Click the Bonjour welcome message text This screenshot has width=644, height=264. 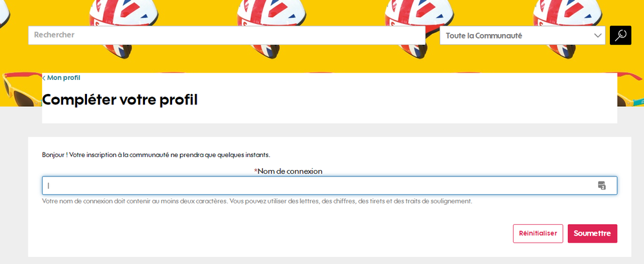tap(155, 155)
